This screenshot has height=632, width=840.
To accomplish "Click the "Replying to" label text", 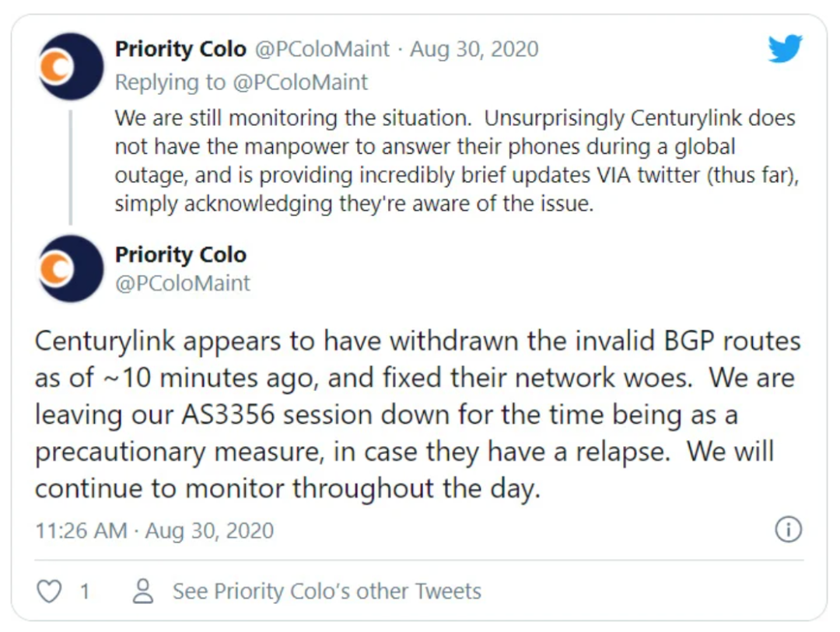I will [171, 82].
